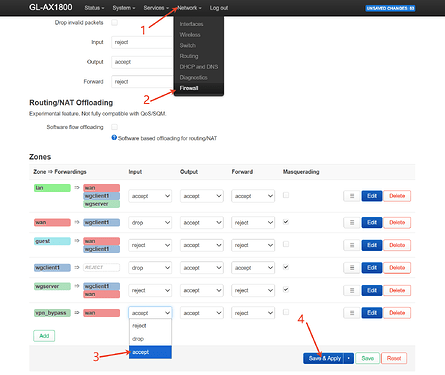Image resolution: width=445 pixels, height=375 pixels.
Task: Open the Input dropdown for lan zone
Action: 150,196
